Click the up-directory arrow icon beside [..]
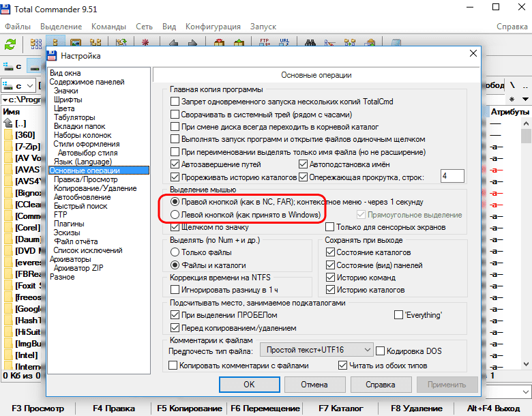This screenshot has height=416, width=532. coord(8,123)
